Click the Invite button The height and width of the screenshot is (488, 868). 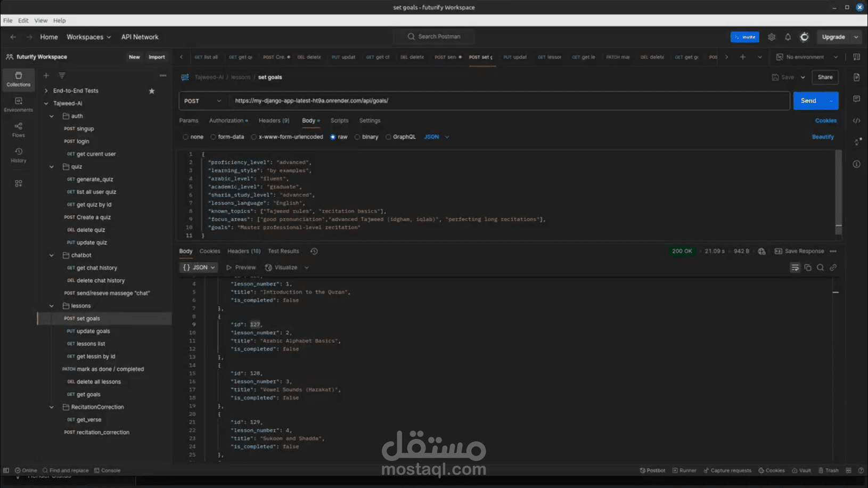744,37
